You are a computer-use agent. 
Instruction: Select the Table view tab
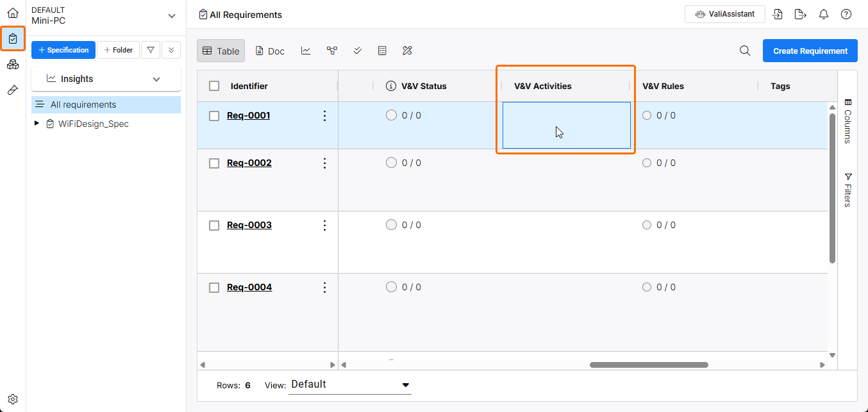tap(221, 51)
